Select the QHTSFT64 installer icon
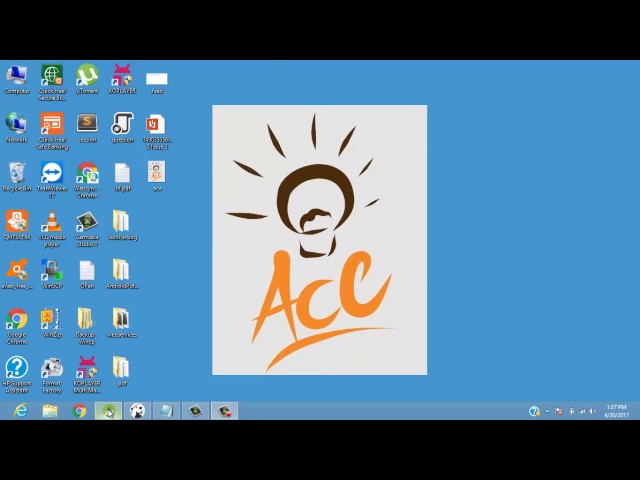Screen dimensions: 640x480 click(x=17, y=225)
